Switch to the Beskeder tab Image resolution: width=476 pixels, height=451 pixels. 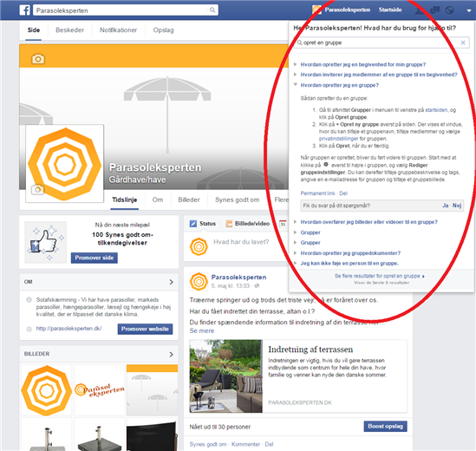pyautogui.click(x=70, y=30)
